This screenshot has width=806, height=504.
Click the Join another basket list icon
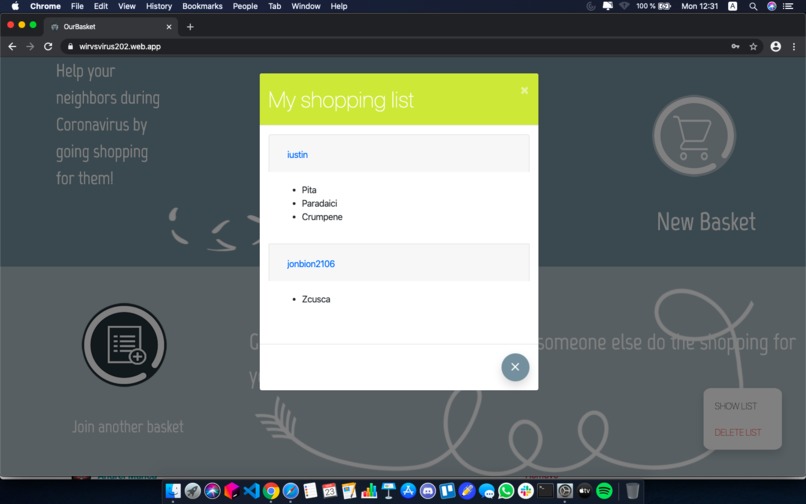point(124,344)
